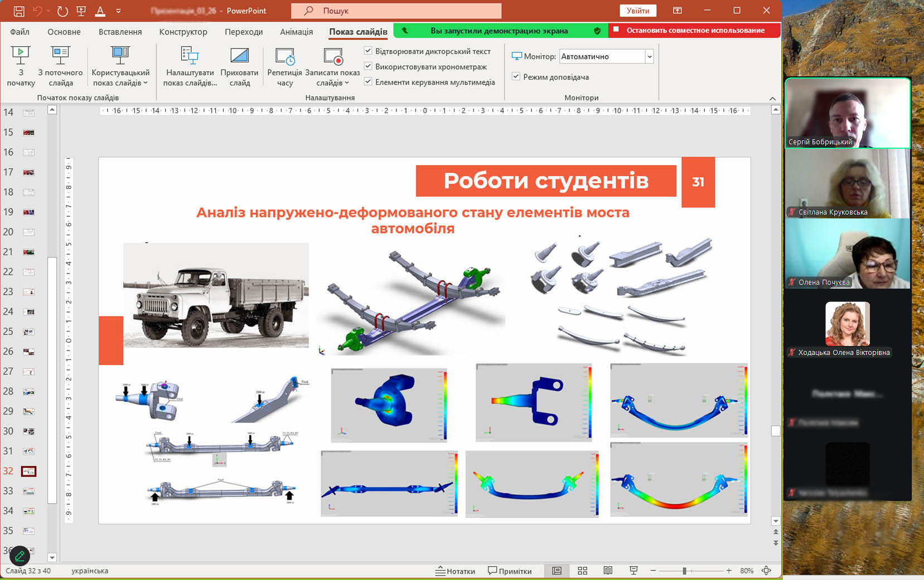
Task: Open the Анімація ribbon tab
Action: [x=296, y=32]
